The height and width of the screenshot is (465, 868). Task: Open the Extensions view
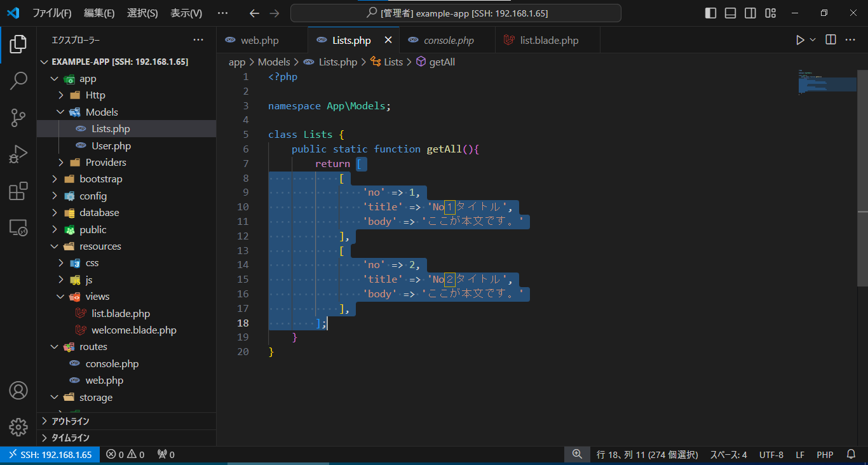click(18, 191)
